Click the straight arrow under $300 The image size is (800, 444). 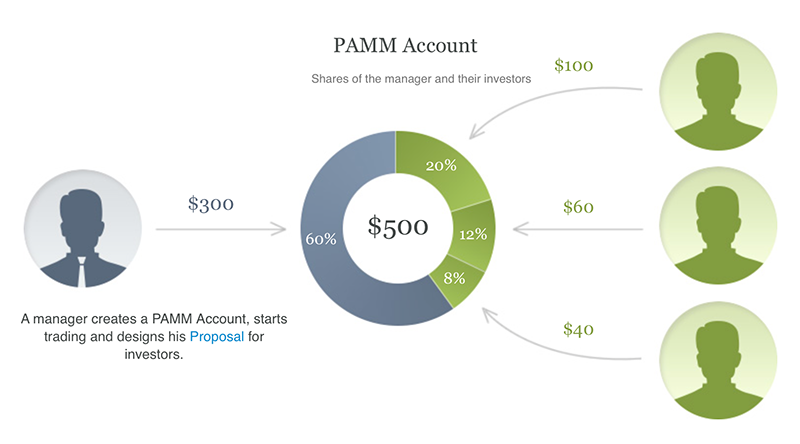(x=221, y=229)
